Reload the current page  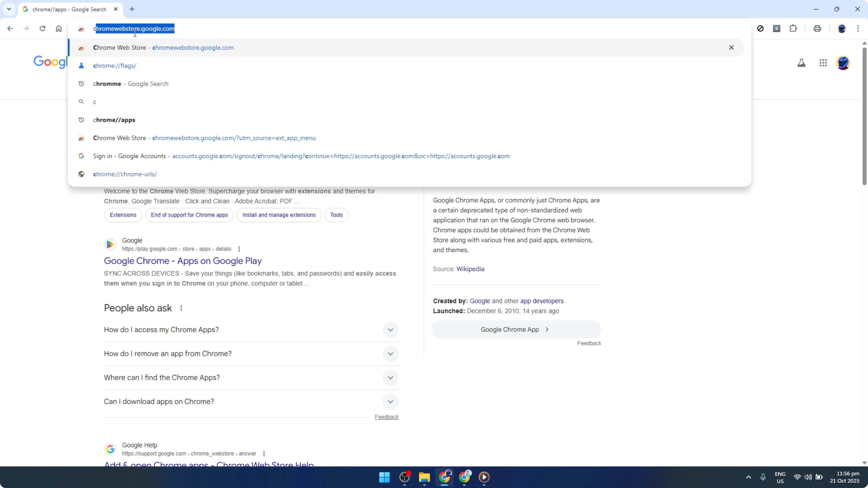click(x=42, y=29)
